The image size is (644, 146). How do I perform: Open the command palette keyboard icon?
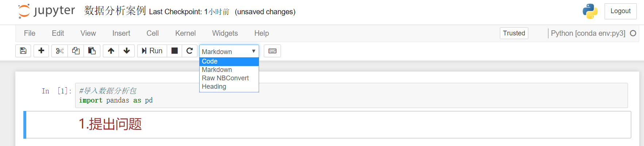click(272, 51)
